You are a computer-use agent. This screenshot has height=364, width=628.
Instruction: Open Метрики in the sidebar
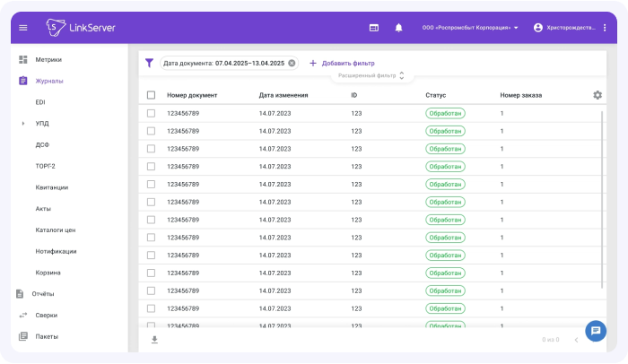(48, 59)
